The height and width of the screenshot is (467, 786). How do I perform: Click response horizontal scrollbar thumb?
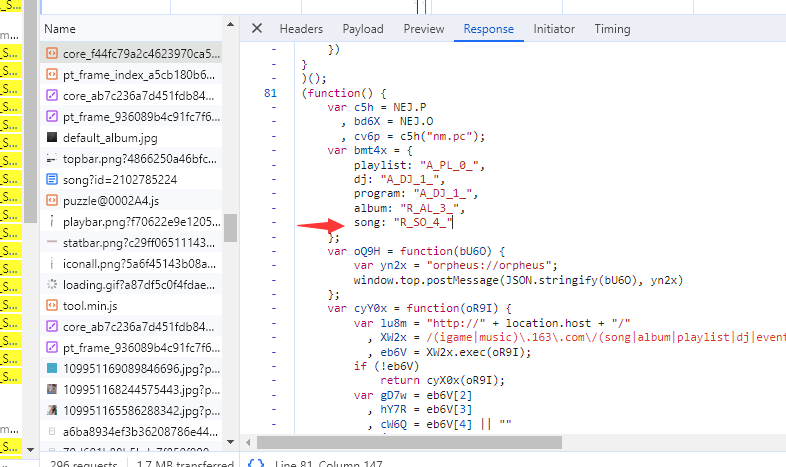[410, 442]
